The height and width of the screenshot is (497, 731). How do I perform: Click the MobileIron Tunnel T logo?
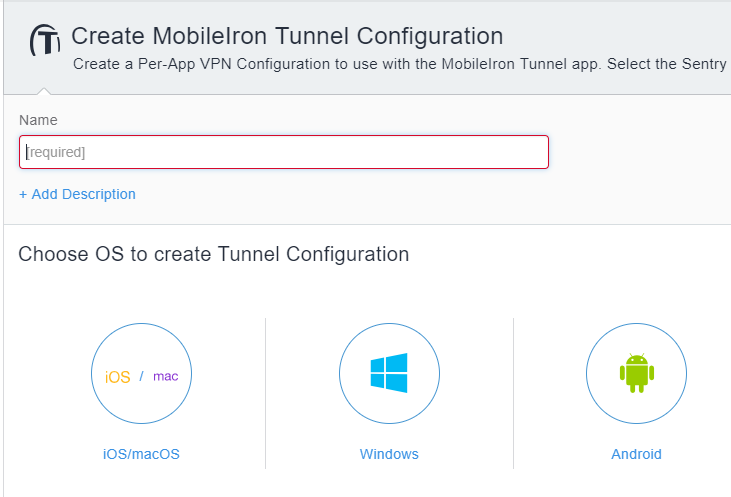point(45,40)
